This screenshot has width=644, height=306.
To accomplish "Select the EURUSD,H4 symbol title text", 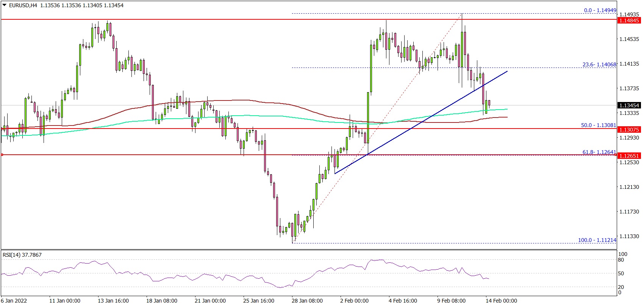I will (x=23, y=5).
